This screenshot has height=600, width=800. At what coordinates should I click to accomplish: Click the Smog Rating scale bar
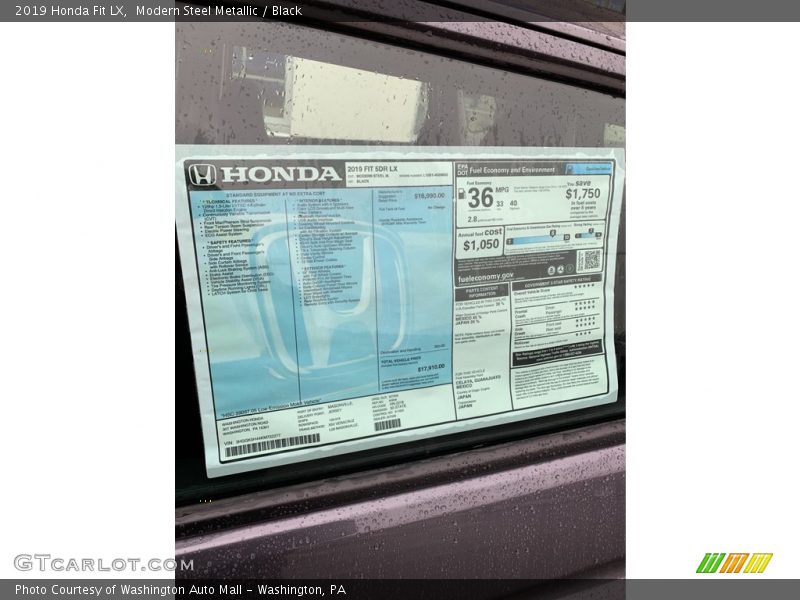pos(588,237)
